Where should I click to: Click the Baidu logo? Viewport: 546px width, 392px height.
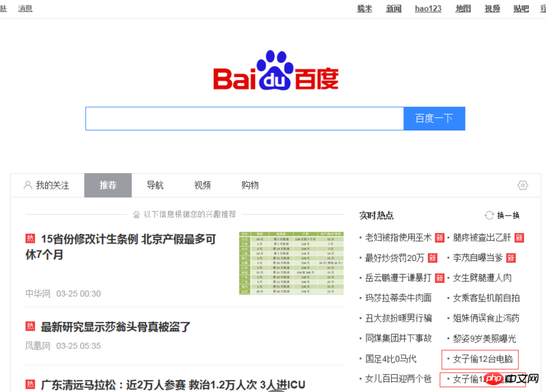pyautogui.click(x=276, y=71)
